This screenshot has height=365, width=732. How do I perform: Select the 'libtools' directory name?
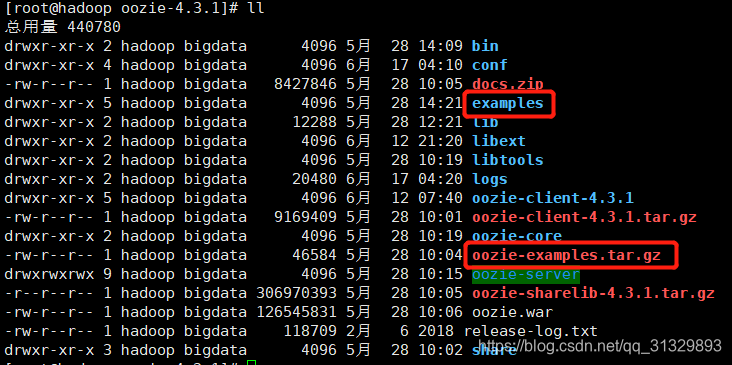point(508,160)
